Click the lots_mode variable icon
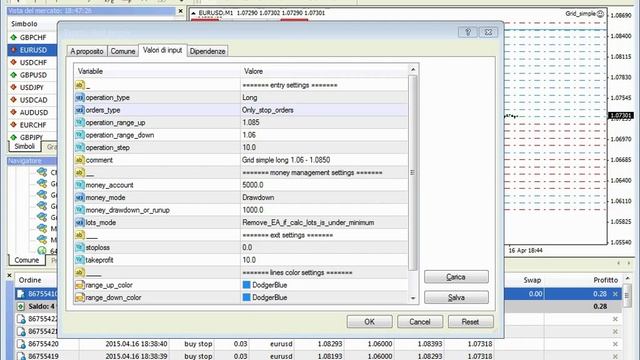Viewport: 640px width, 360px height. [80, 222]
